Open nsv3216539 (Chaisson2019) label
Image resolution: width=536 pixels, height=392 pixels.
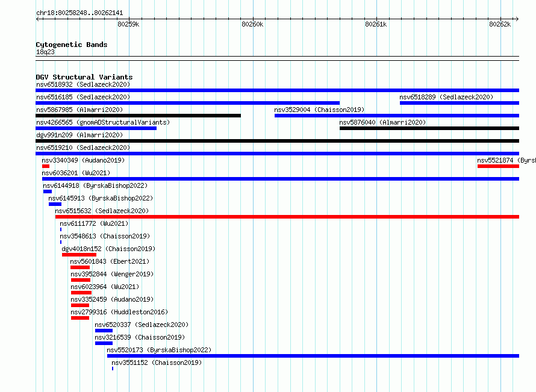(140, 337)
